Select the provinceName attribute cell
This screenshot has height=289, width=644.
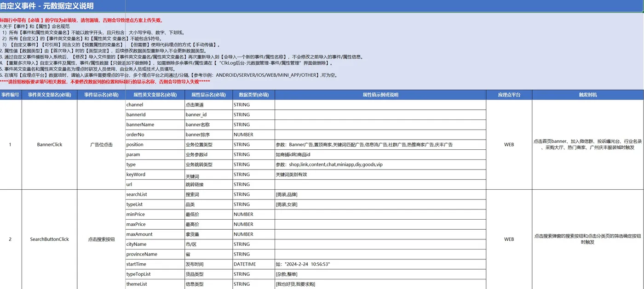point(155,254)
